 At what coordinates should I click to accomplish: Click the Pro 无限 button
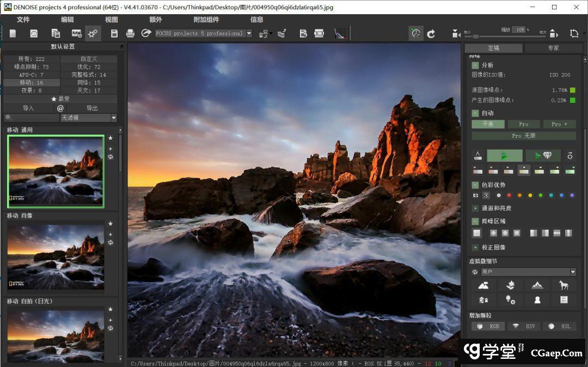[x=523, y=136]
